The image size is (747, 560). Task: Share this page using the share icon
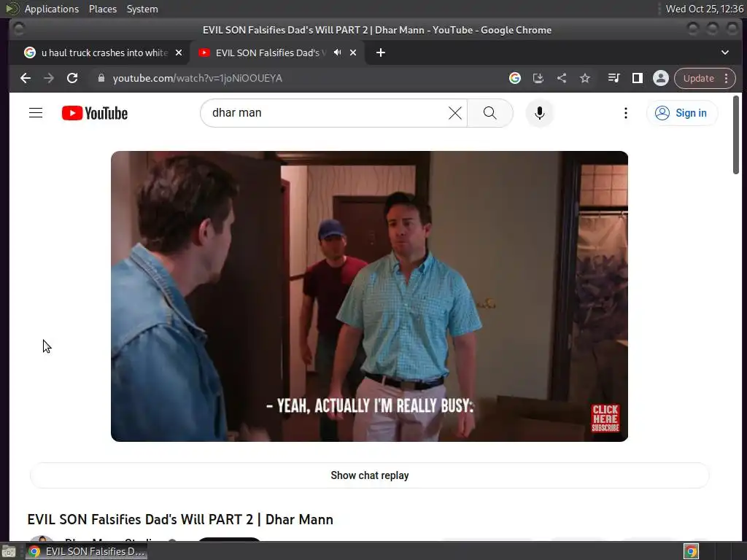click(x=562, y=78)
